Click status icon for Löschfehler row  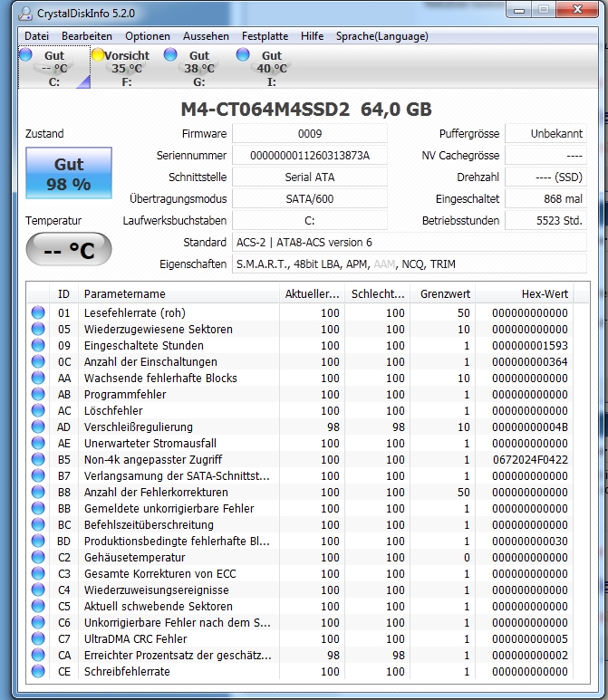click(38, 410)
